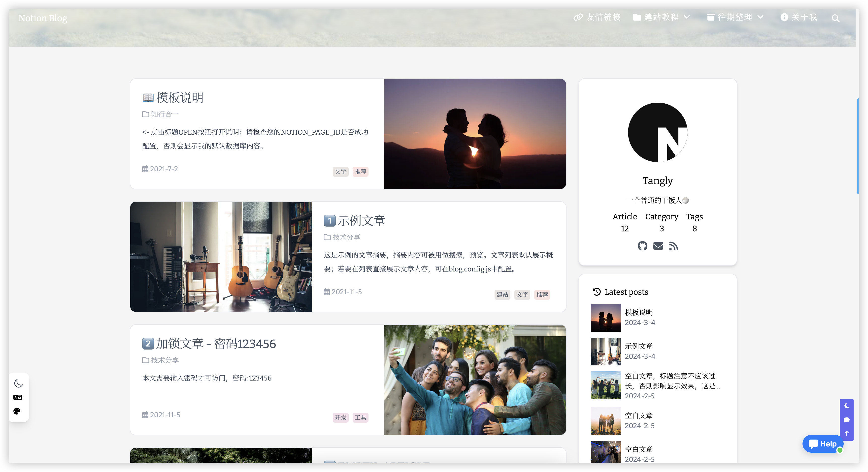Click the 示例文章 latest post thumbnail
The height and width of the screenshot is (472, 868).
coord(605,351)
